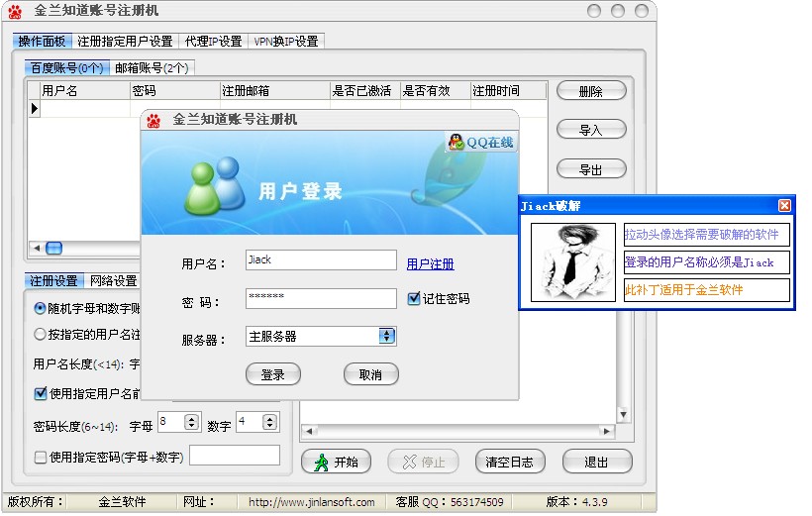Image resolution: width=812 pixels, height=516 pixels.
Task: Click the QQ在线 penguin icon
Action: coord(456,142)
